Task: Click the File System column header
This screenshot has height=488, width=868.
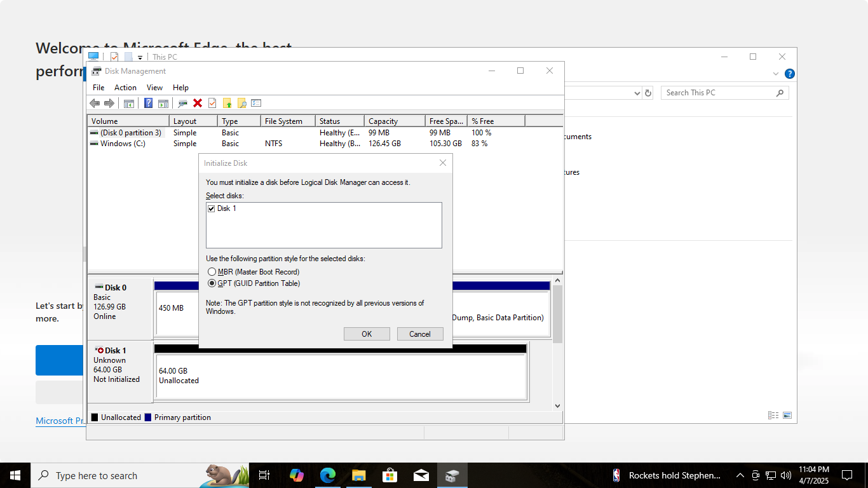Action: [288, 121]
